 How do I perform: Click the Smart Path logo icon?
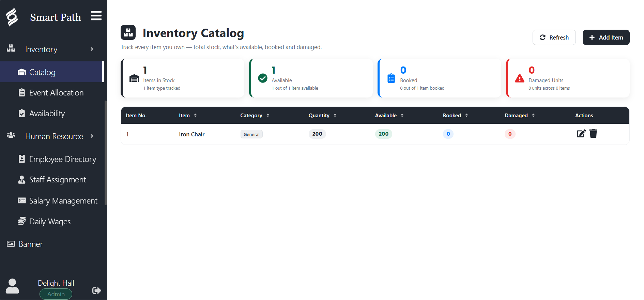click(x=12, y=17)
